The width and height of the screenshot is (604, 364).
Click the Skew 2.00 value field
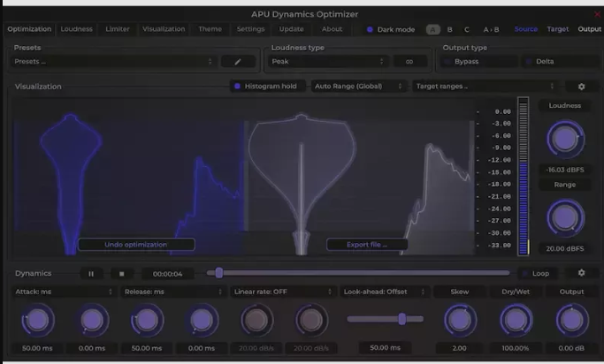tap(460, 348)
